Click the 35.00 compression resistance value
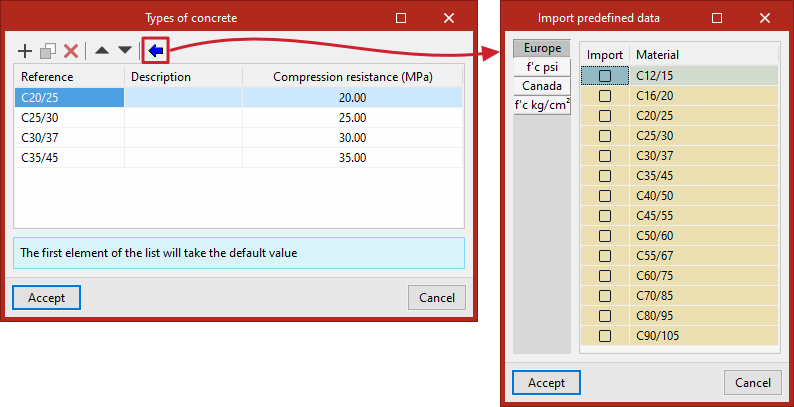 click(353, 158)
